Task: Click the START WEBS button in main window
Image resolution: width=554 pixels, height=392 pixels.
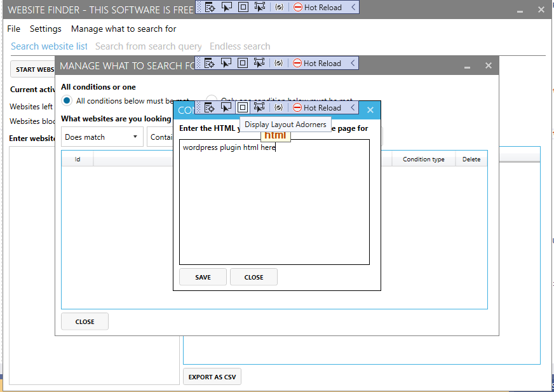Action: click(32, 69)
